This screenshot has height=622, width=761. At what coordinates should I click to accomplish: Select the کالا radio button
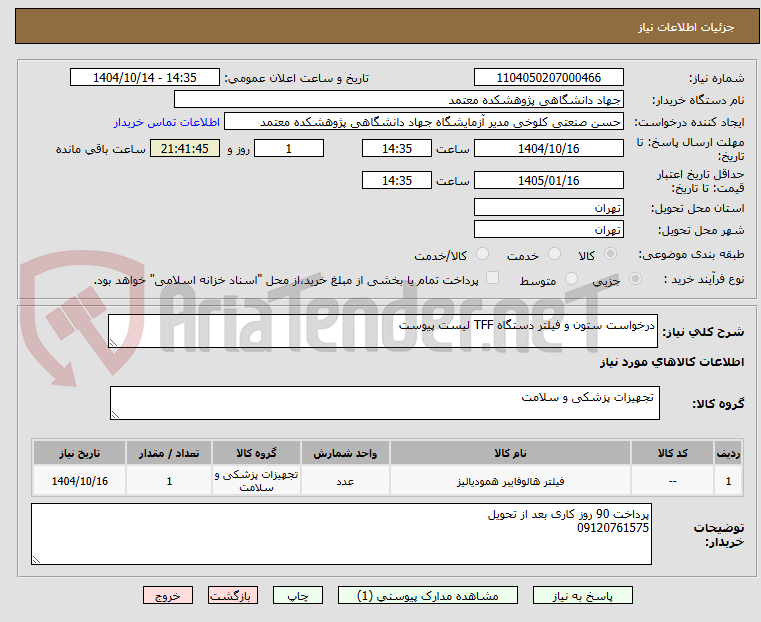coord(611,254)
